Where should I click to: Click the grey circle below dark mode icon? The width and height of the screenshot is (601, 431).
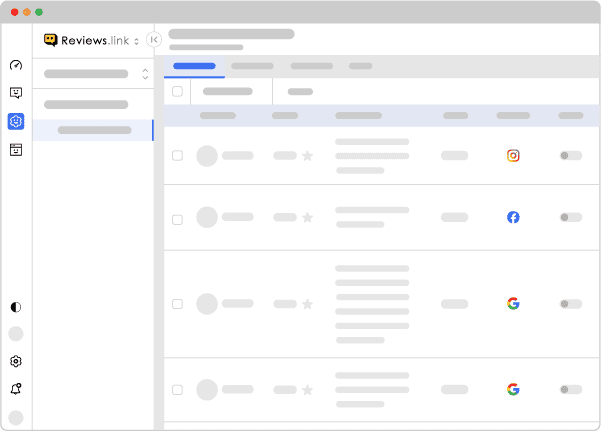click(16, 334)
